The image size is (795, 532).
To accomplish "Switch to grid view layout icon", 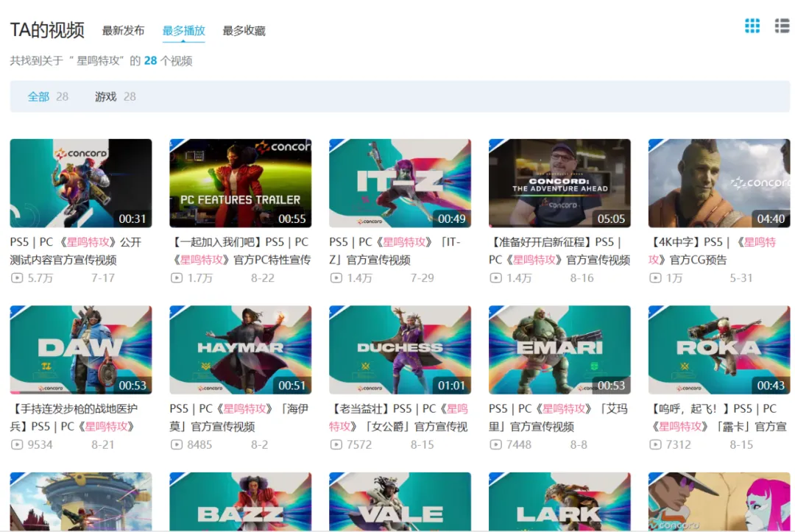I will pos(752,26).
